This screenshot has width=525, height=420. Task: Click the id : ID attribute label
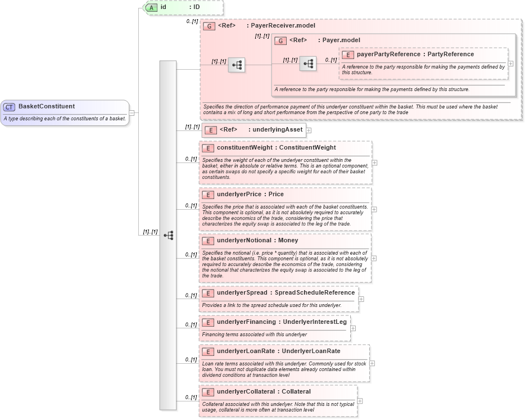tap(170, 7)
